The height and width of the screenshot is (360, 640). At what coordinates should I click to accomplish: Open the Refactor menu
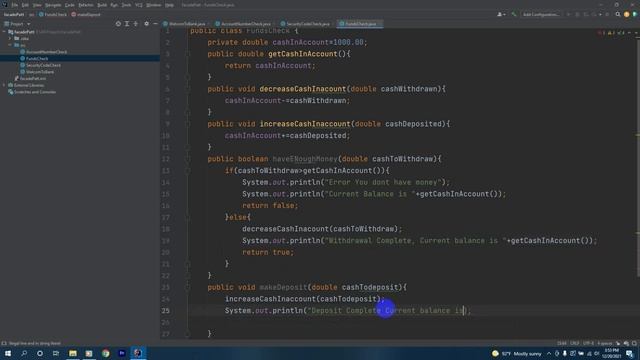[86, 5]
